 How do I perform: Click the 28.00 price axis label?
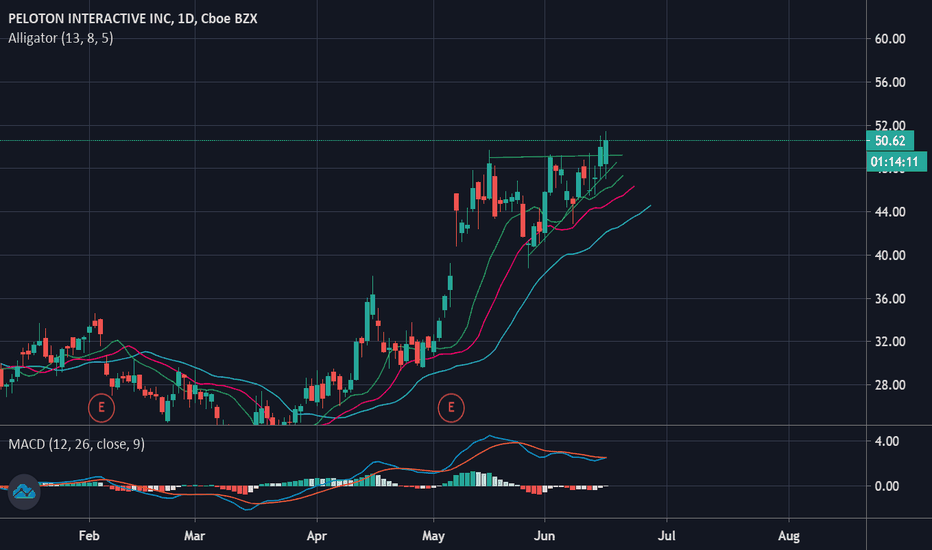pyautogui.click(x=890, y=385)
